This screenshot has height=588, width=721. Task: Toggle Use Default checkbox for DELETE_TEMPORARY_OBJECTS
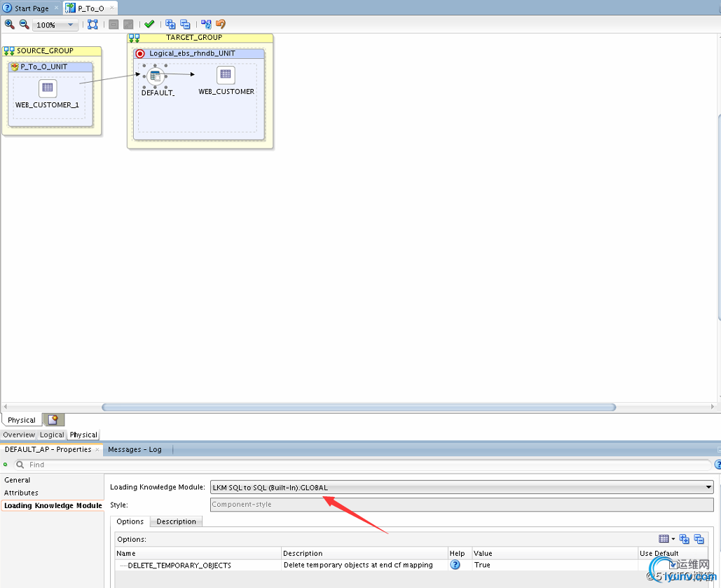coord(673,564)
